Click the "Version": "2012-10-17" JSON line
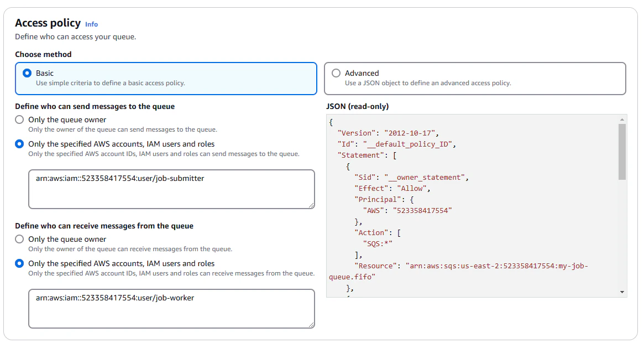The image size is (644, 343). pyautogui.click(x=388, y=133)
